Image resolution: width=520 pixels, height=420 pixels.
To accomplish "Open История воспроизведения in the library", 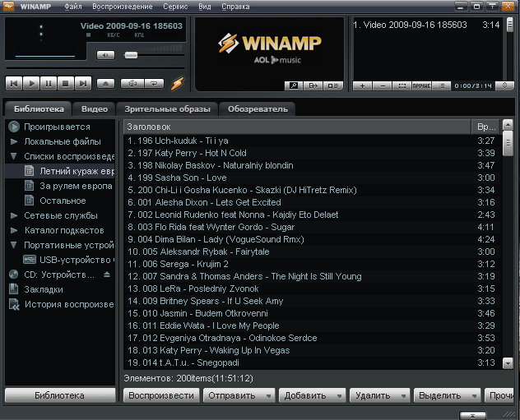I will pos(69,304).
